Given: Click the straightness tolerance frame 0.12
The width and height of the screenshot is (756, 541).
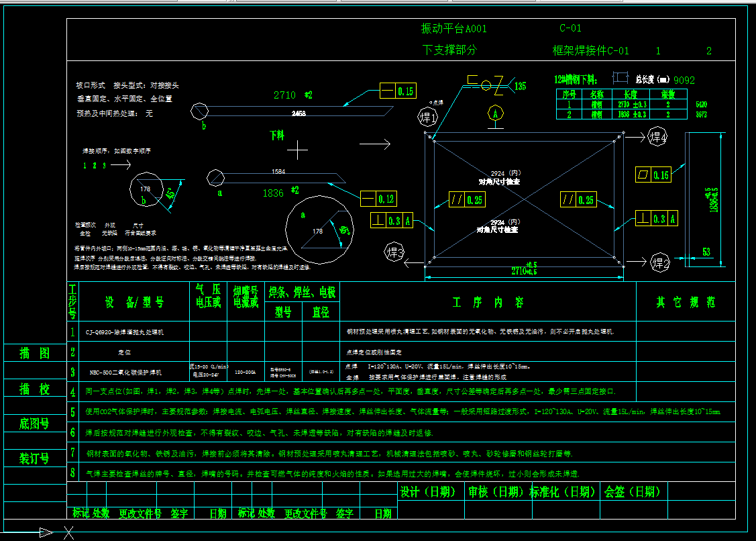Looking at the screenshot, I should [x=378, y=199].
